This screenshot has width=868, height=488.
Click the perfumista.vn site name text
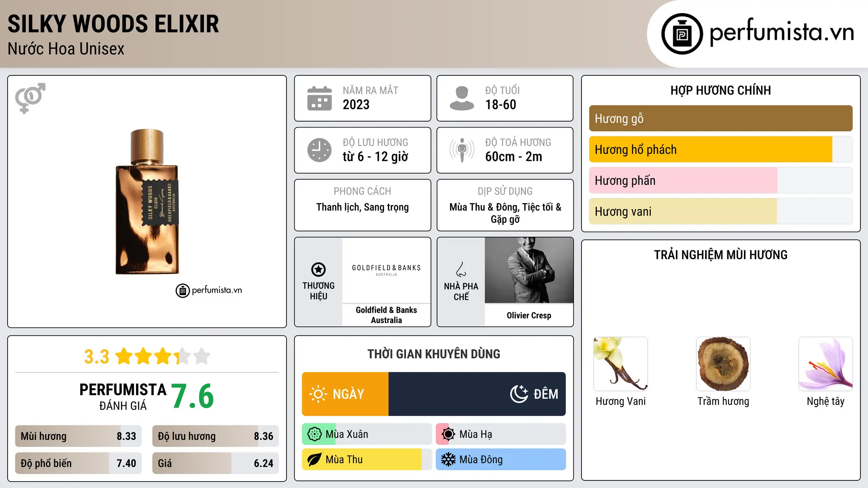[x=782, y=32]
